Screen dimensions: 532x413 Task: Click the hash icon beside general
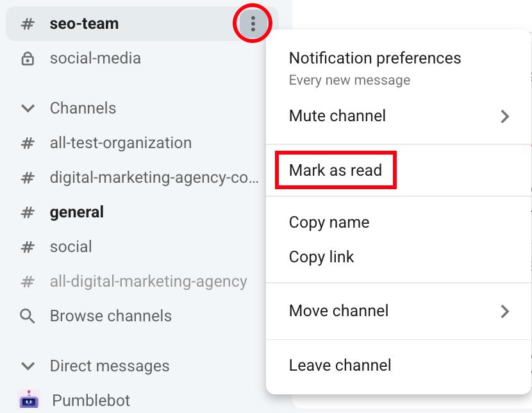(x=28, y=212)
